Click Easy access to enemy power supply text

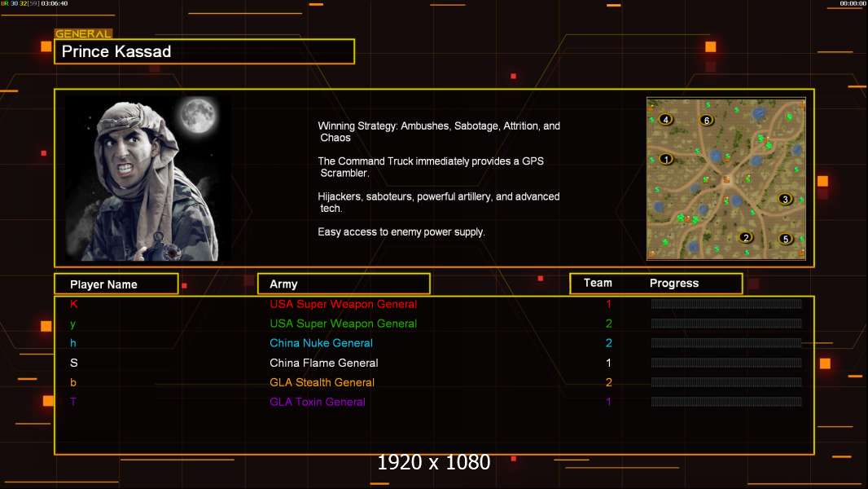tap(401, 232)
